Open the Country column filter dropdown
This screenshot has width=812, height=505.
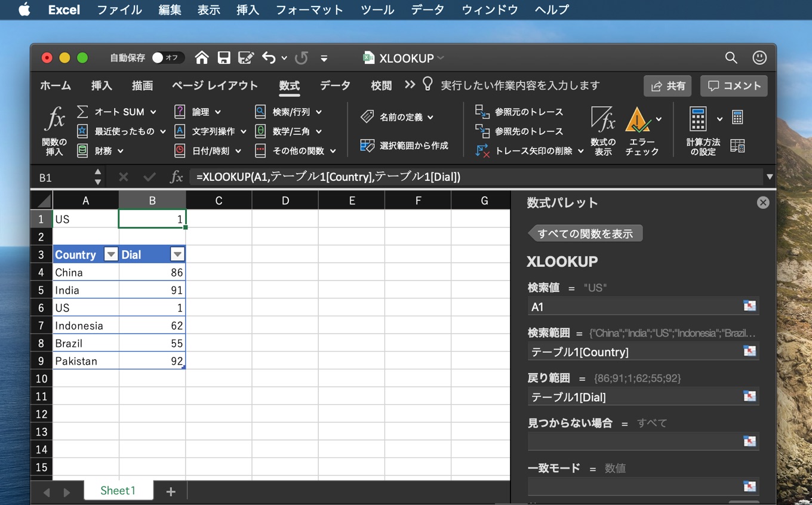[x=111, y=255]
